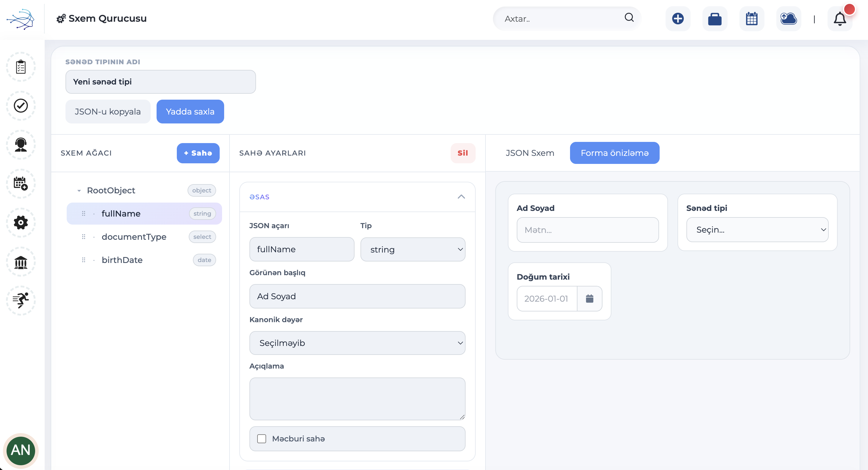This screenshot has height=470, width=868.
Task: Click the app logo in the top-left corner
Action: [21, 19]
